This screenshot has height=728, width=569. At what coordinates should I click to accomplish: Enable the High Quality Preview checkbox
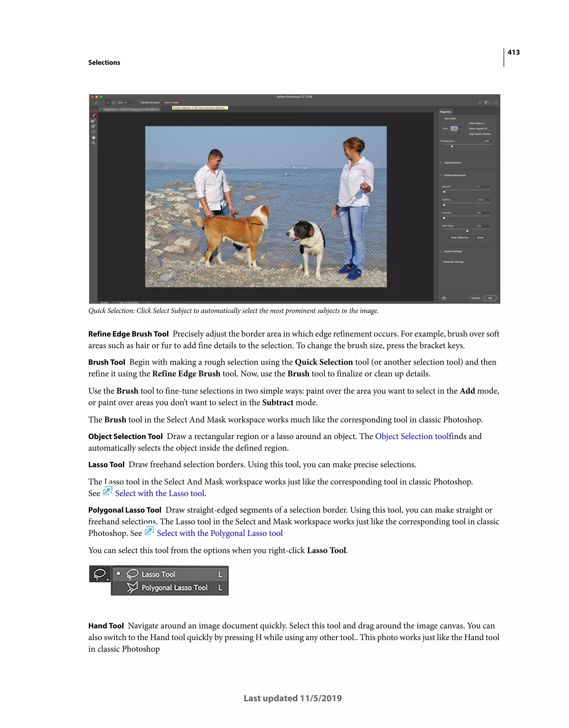[x=467, y=134]
